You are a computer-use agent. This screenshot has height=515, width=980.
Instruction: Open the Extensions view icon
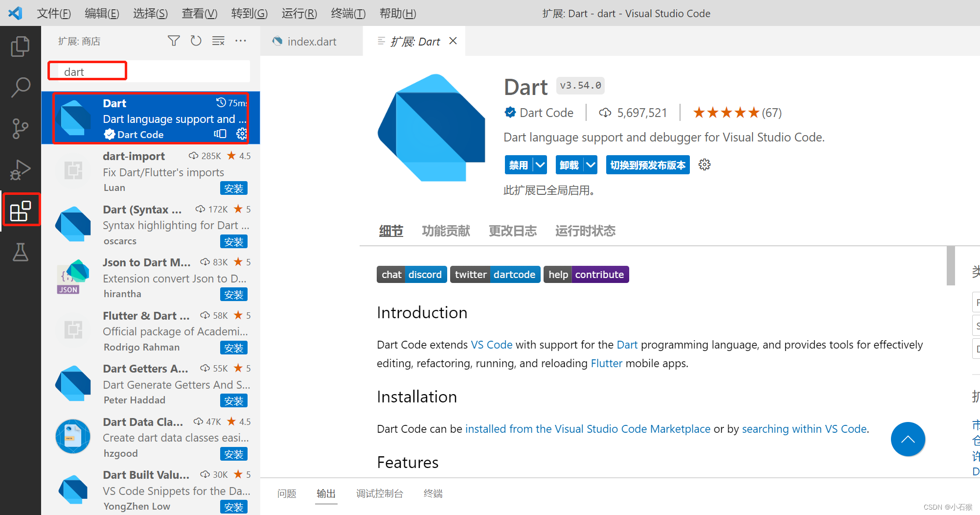point(21,211)
